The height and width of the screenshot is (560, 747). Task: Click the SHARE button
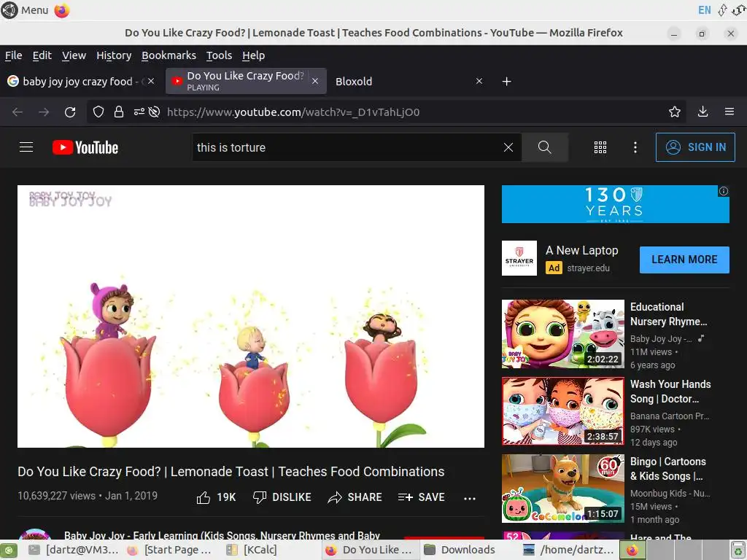coord(355,497)
